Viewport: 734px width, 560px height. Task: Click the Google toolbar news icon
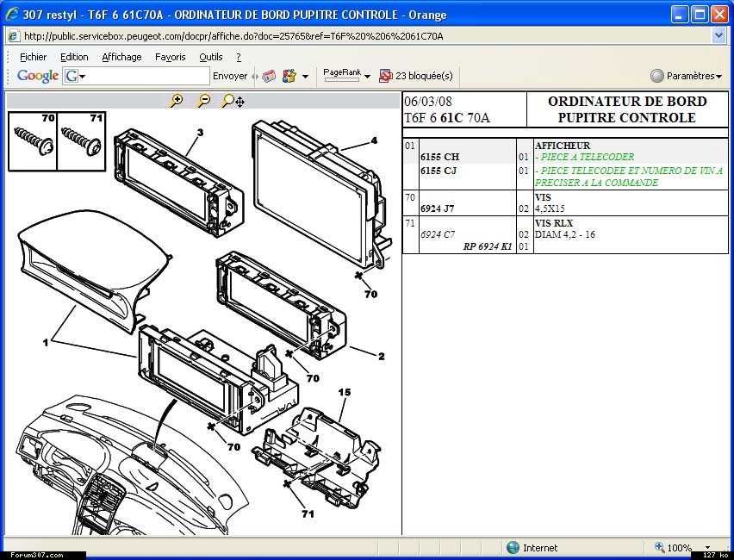click(x=269, y=76)
